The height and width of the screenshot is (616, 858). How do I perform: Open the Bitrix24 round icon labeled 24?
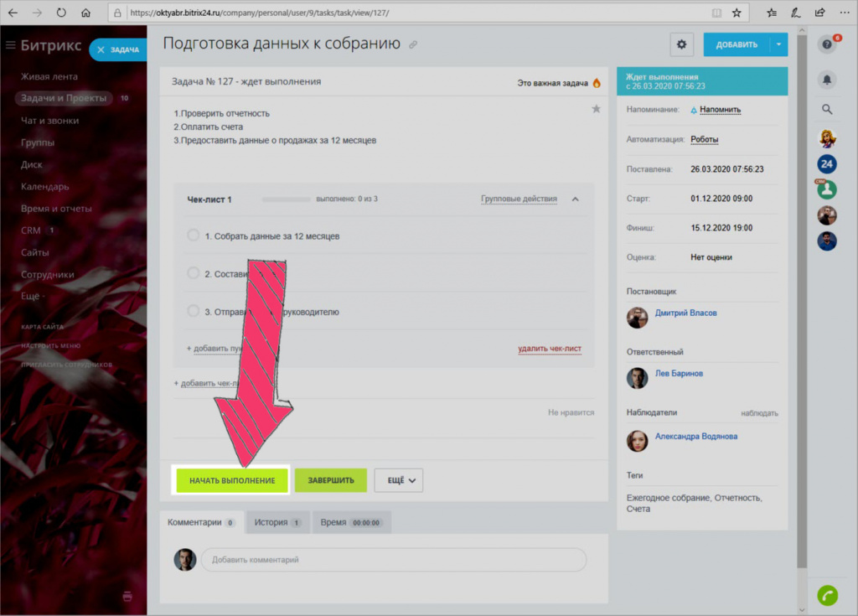(827, 163)
